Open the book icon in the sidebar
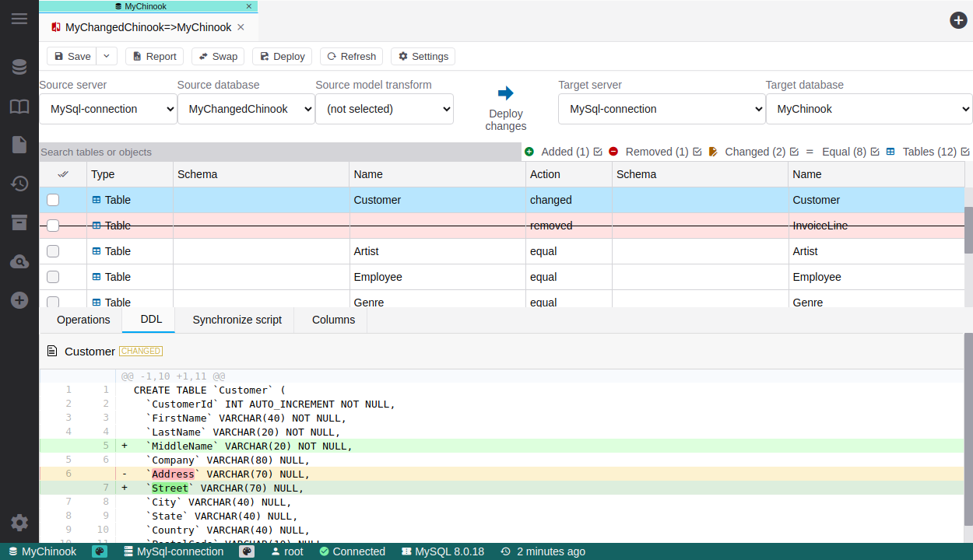This screenshot has height=560, width=973. 19,107
